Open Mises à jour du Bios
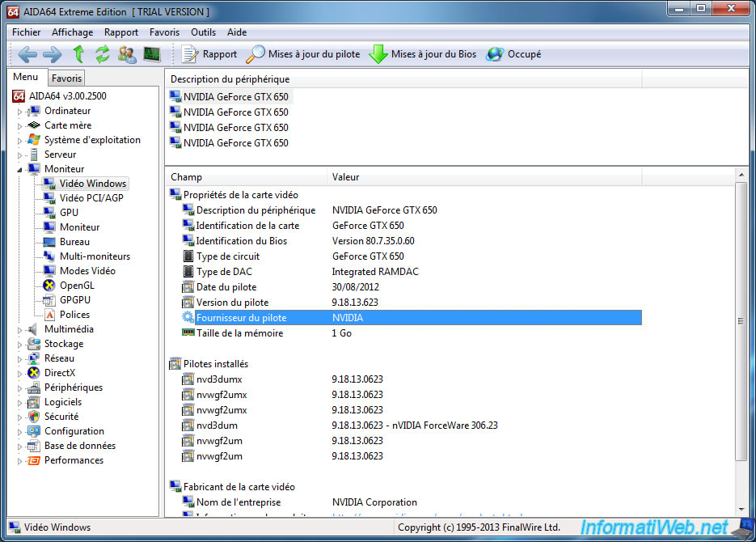The height and width of the screenshot is (542, 756). (x=422, y=54)
